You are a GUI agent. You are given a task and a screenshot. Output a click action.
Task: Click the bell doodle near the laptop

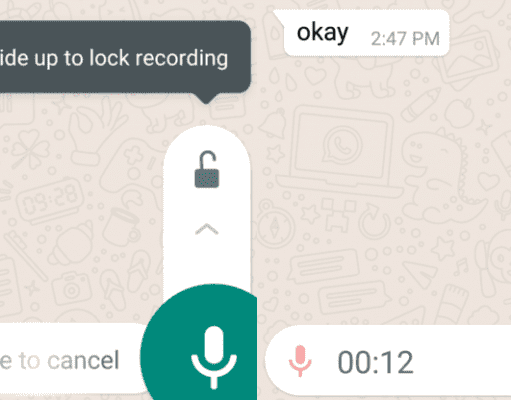point(273,123)
